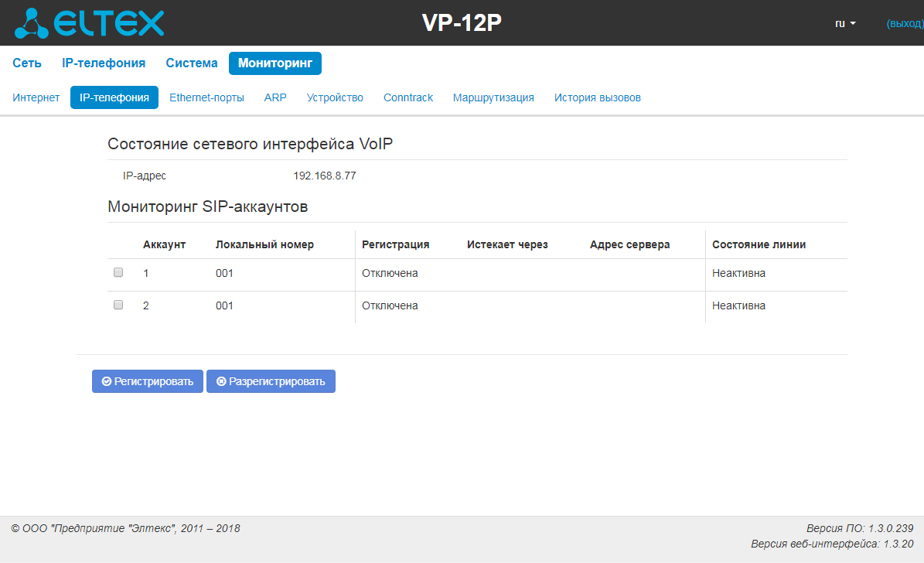Screen dimensions: 924x563
Task: View the История вызовов tab
Action: (x=597, y=97)
